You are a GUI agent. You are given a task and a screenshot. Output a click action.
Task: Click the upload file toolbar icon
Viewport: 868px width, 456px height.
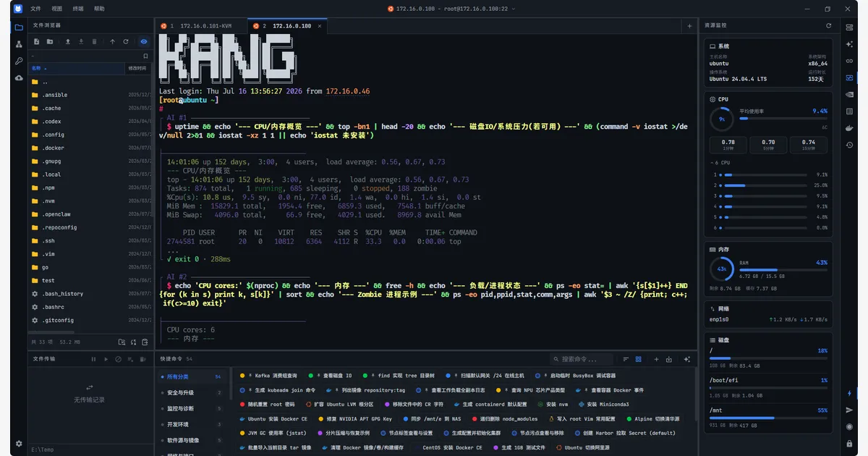coord(68,42)
